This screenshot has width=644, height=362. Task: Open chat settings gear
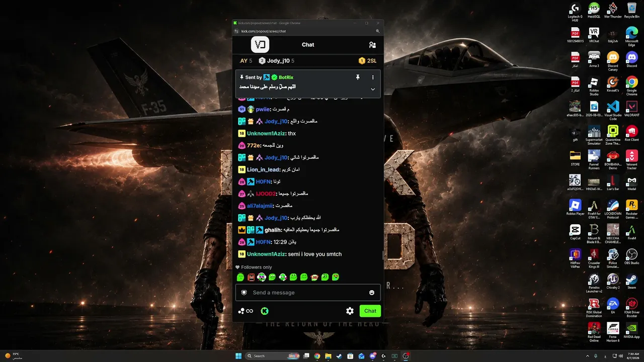(350, 311)
